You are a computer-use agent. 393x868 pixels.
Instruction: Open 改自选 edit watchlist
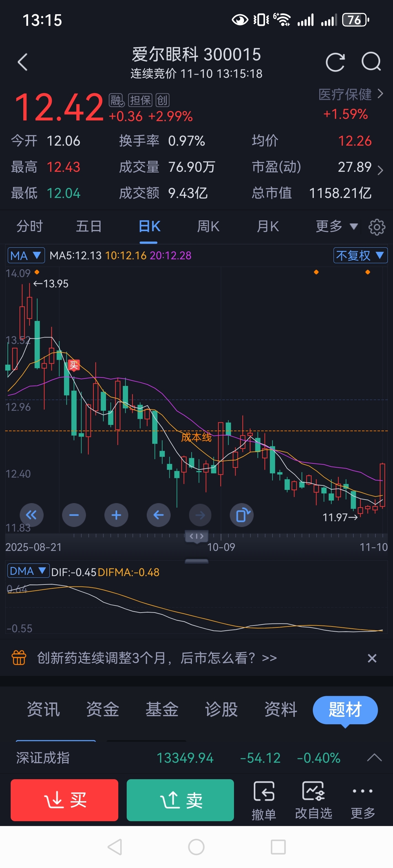tap(314, 801)
